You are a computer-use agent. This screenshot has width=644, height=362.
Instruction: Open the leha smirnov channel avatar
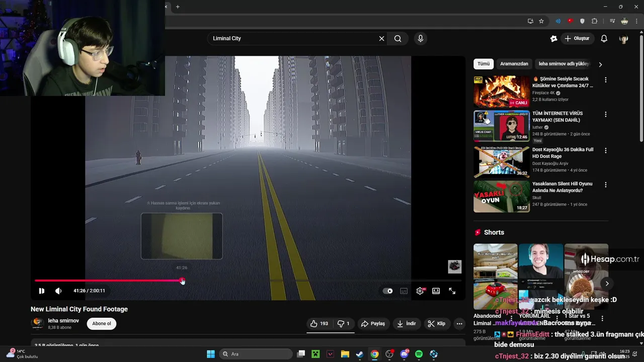pyautogui.click(x=37, y=324)
